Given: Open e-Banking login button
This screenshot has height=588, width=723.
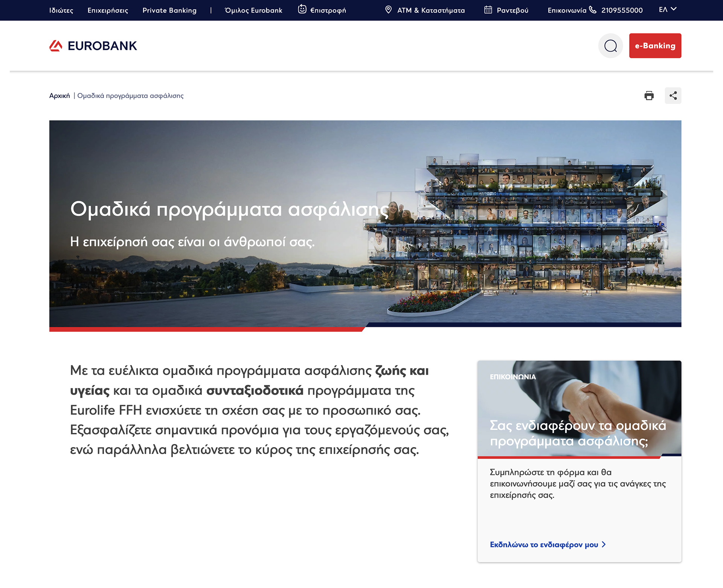Looking at the screenshot, I should tap(655, 46).
